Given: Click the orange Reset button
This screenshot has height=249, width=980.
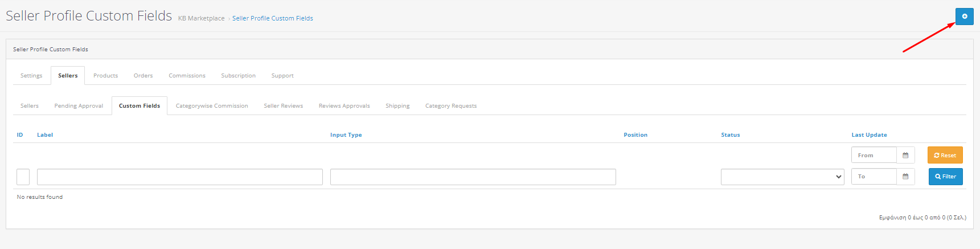Looking at the screenshot, I should point(945,155).
